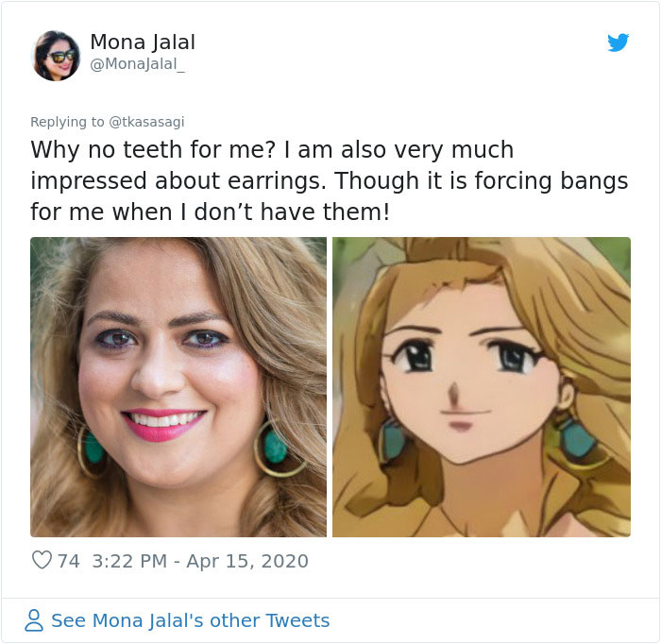See Mona Jalal's other Tweets

coord(190,620)
